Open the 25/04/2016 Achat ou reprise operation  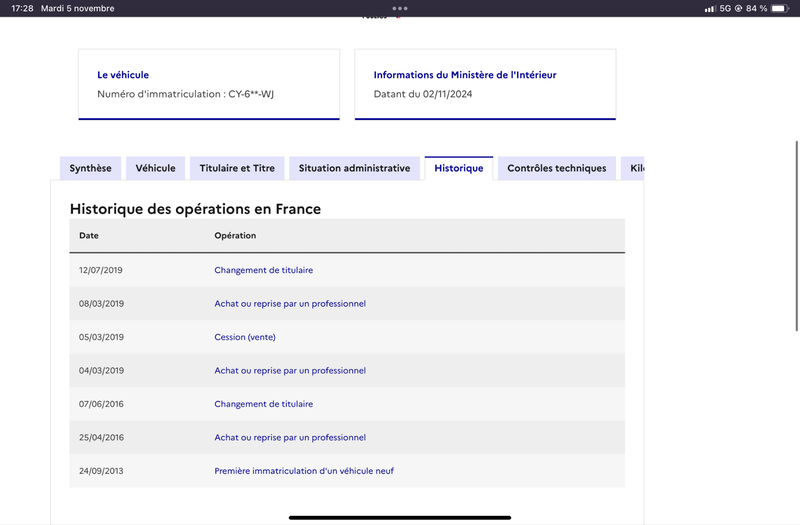[290, 437]
